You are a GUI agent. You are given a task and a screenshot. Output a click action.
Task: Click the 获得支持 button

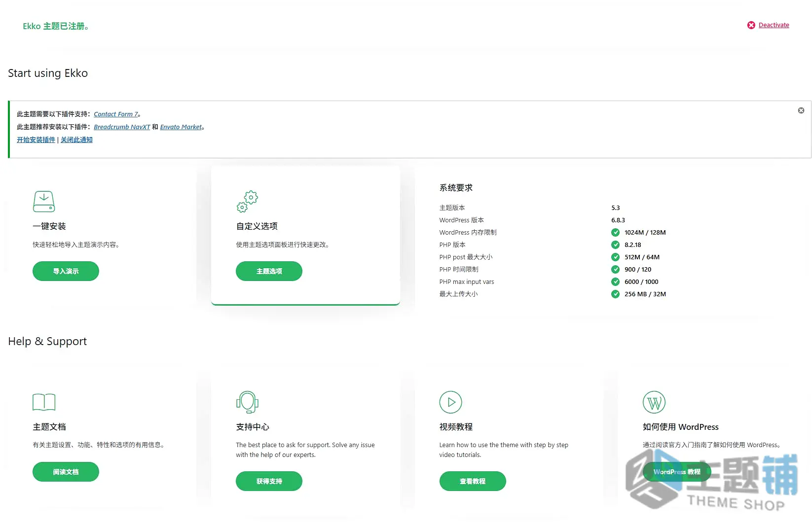[269, 481]
